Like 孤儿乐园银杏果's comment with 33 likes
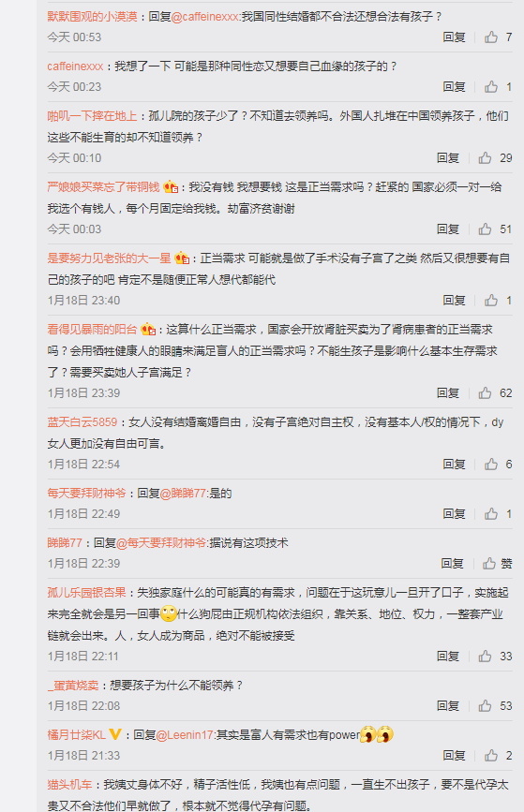 click(485, 656)
